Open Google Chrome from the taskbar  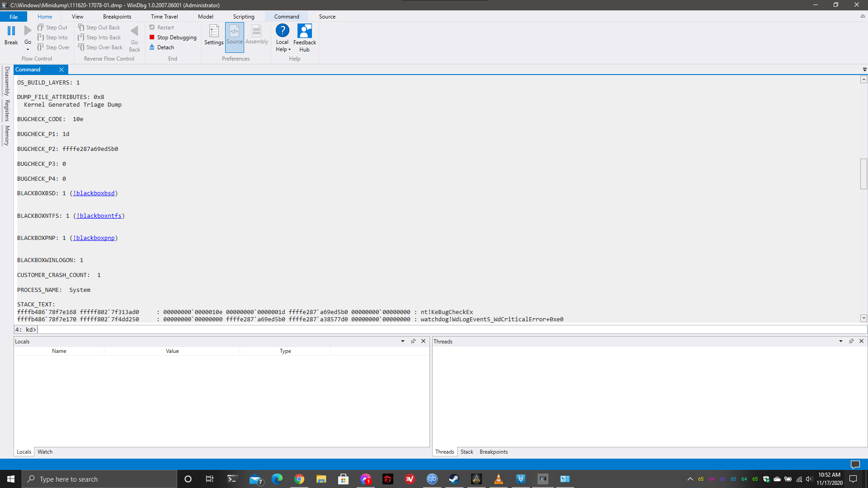[299, 479]
